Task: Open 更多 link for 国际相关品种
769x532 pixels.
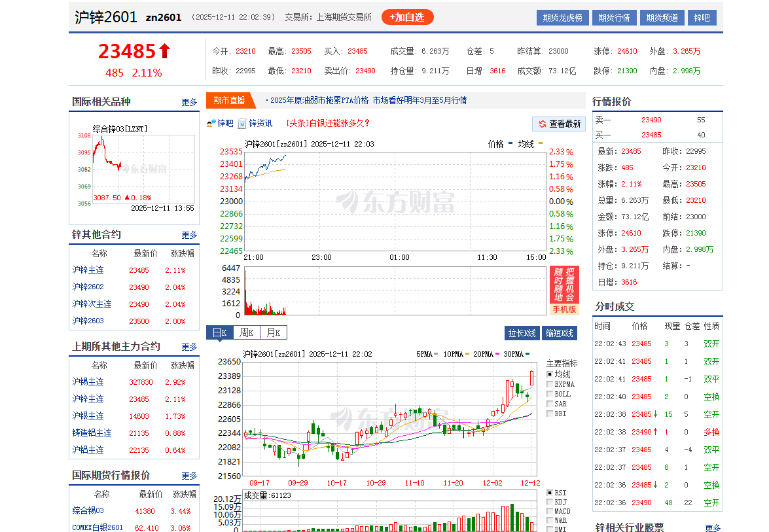Action: (x=189, y=102)
